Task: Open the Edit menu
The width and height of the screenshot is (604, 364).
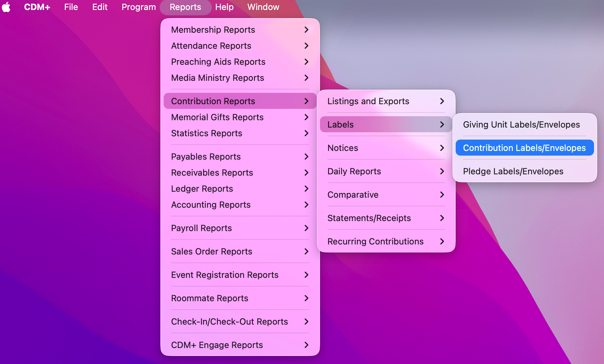Action: pos(100,7)
